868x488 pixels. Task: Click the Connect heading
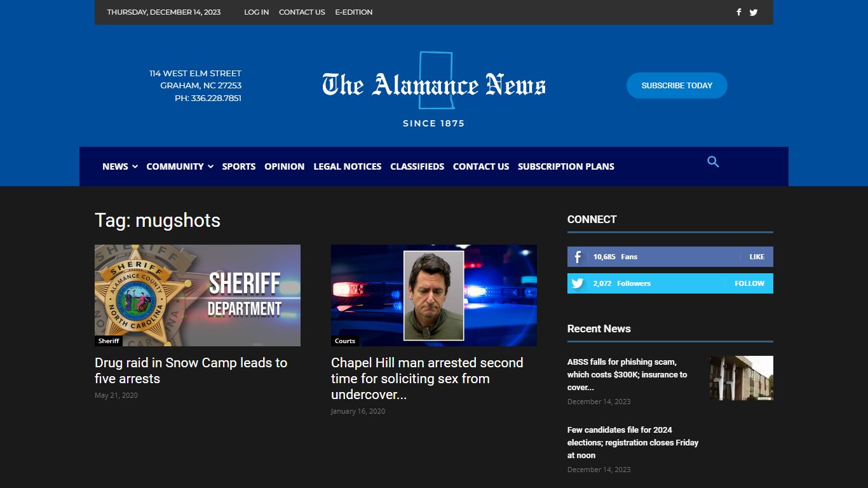pos(592,219)
